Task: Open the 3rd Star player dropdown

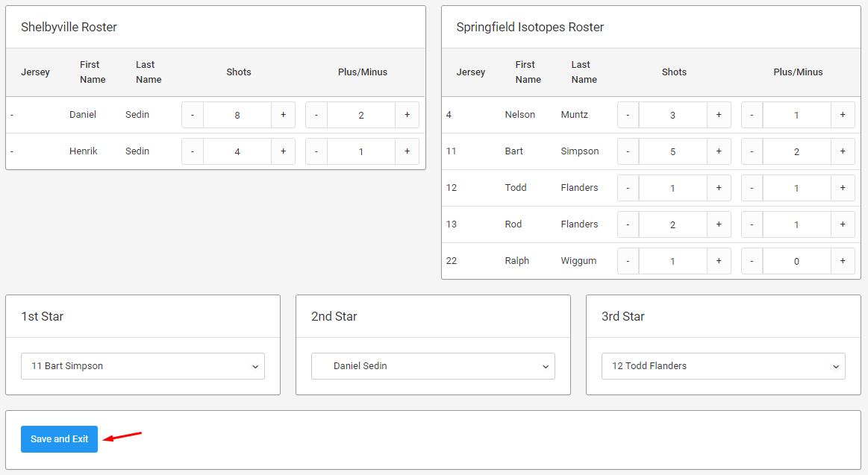Action: [723, 366]
